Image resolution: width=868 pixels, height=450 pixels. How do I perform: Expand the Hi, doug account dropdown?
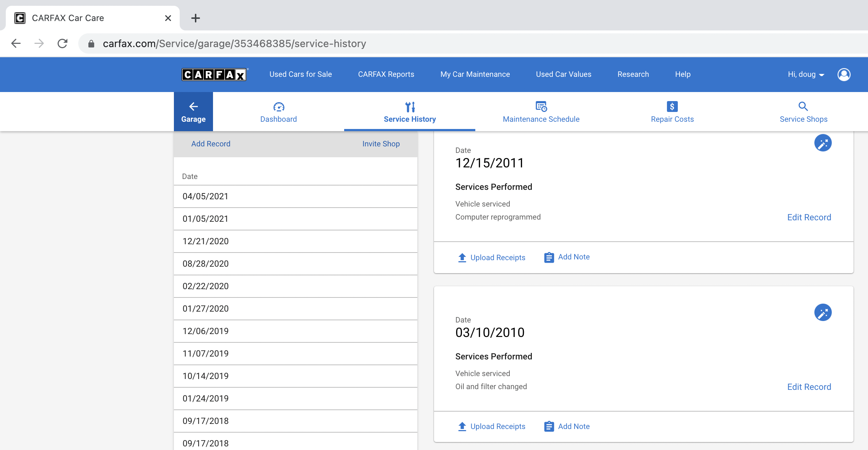(x=806, y=74)
